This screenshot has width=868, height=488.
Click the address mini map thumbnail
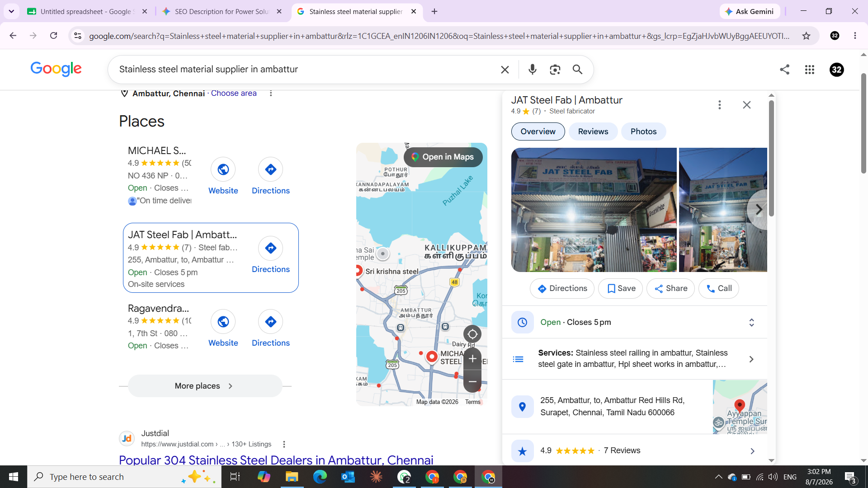(740, 407)
